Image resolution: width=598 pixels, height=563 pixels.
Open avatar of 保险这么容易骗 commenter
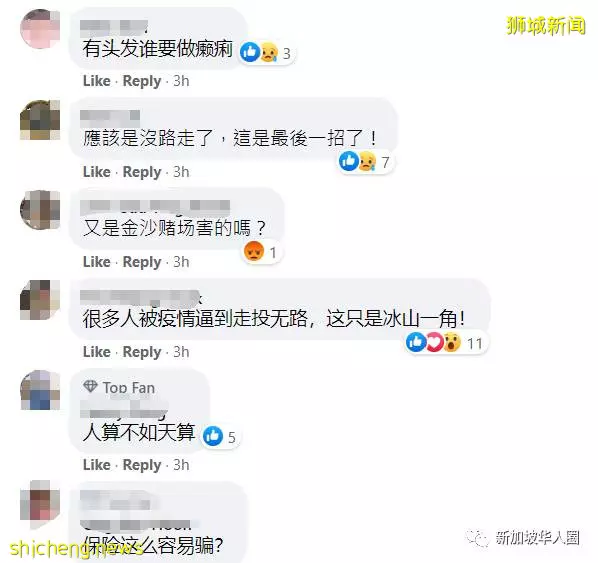pos(40,500)
